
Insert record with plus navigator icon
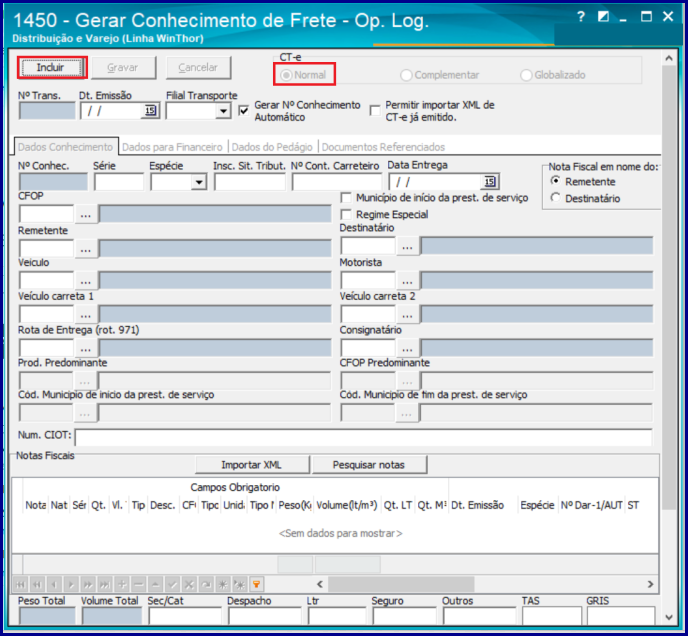coord(122,585)
